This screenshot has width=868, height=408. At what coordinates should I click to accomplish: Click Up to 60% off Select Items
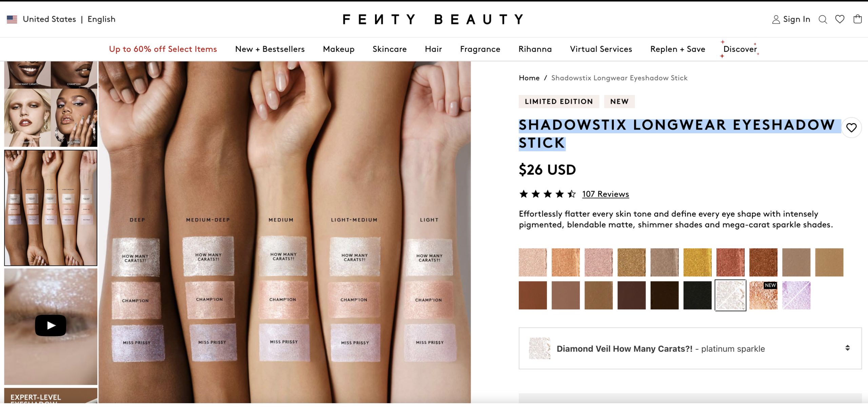click(x=163, y=49)
